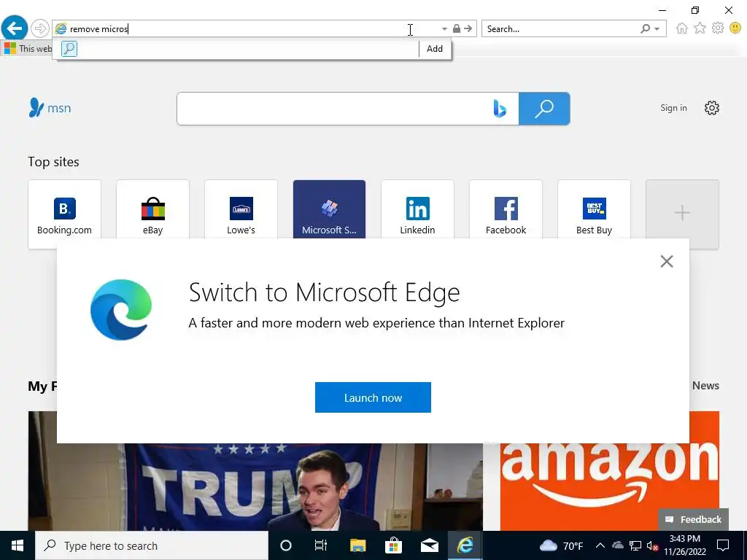The image size is (747, 560).
Task: Open the Lowe's top site tile
Action: [241, 209]
